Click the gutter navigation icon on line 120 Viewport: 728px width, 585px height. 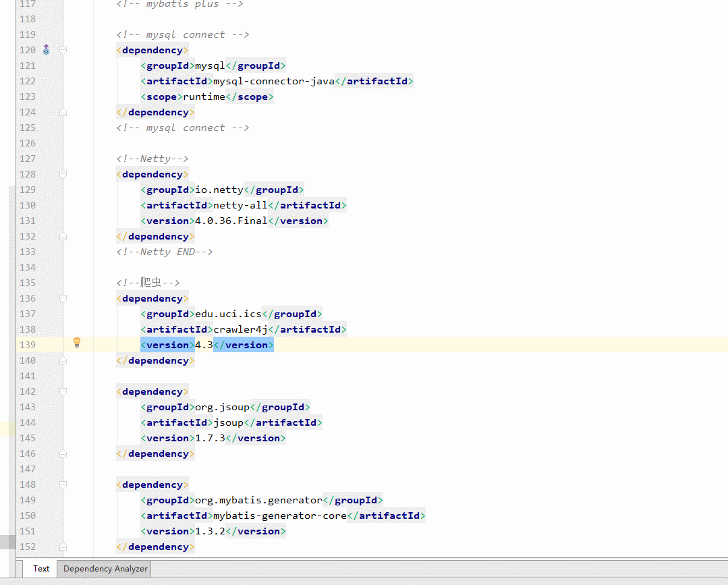pyautogui.click(x=46, y=50)
